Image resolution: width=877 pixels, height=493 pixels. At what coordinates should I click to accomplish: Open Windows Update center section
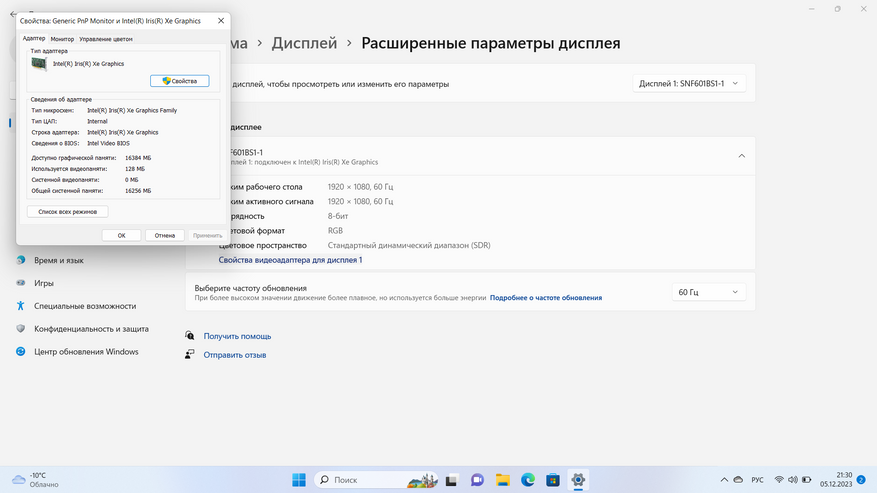[86, 352]
